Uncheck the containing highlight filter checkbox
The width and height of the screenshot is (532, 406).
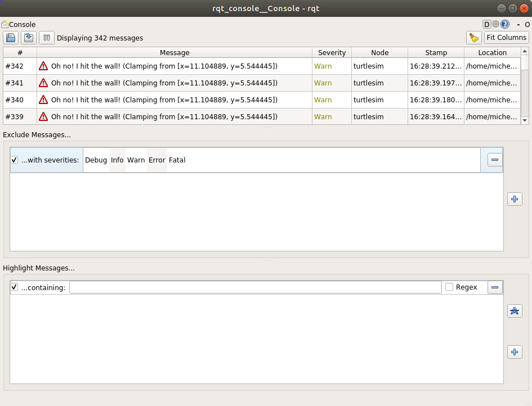[15, 287]
